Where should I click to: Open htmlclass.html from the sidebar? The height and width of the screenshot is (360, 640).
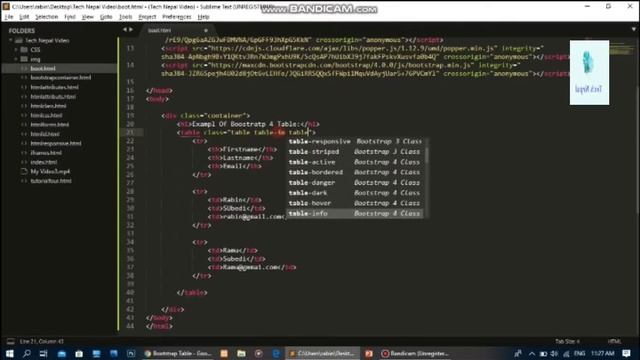tap(48, 106)
